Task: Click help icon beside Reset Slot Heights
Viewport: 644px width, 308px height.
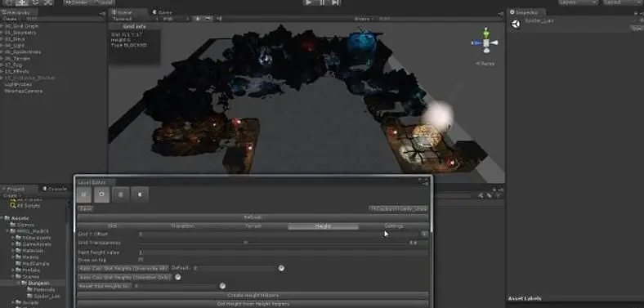Action: 222,286
